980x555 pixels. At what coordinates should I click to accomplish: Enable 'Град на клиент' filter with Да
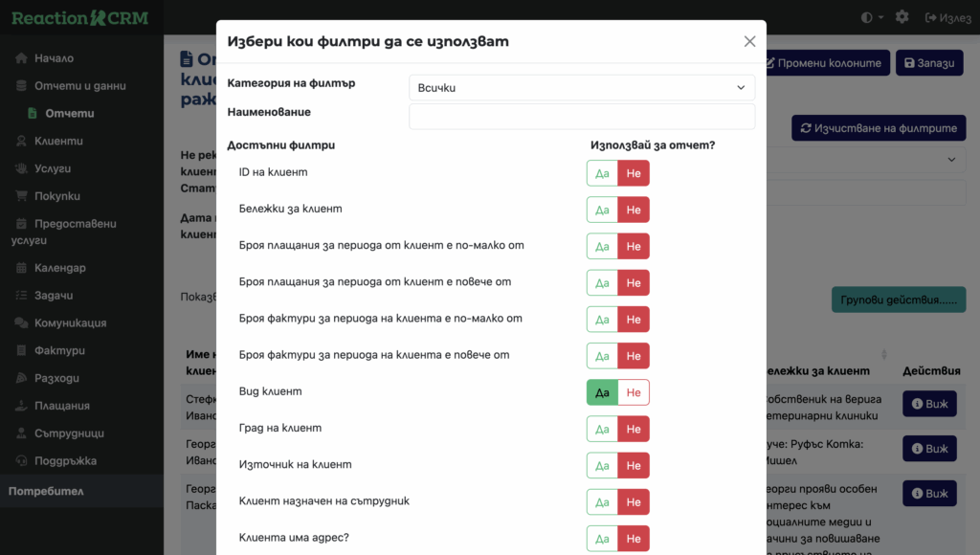[x=602, y=430]
